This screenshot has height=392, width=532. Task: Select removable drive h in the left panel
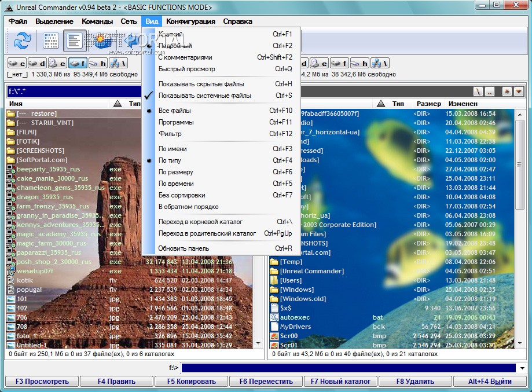point(98,63)
